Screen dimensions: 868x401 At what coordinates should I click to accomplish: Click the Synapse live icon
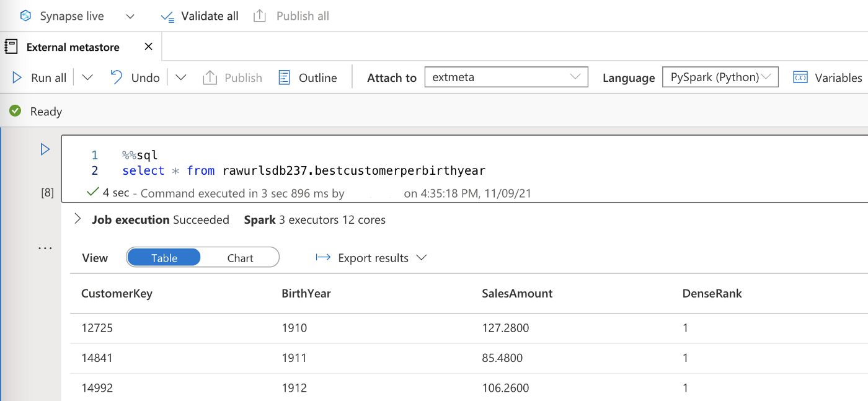point(25,16)
